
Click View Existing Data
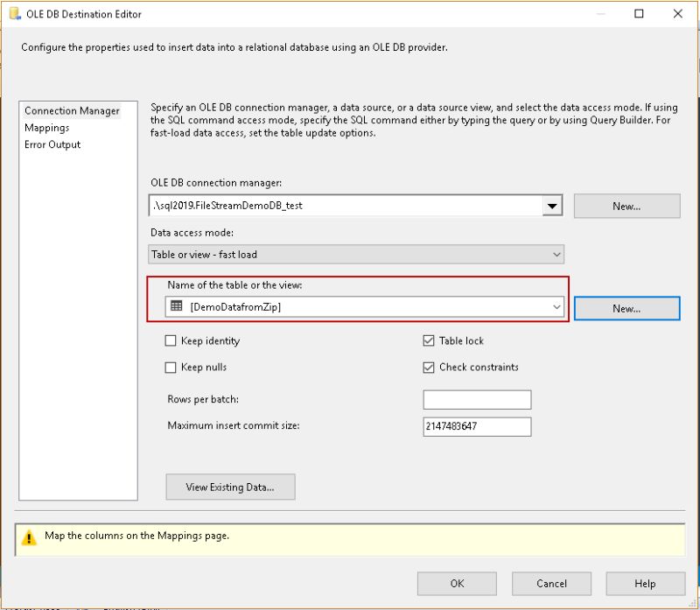coord(230,487)
